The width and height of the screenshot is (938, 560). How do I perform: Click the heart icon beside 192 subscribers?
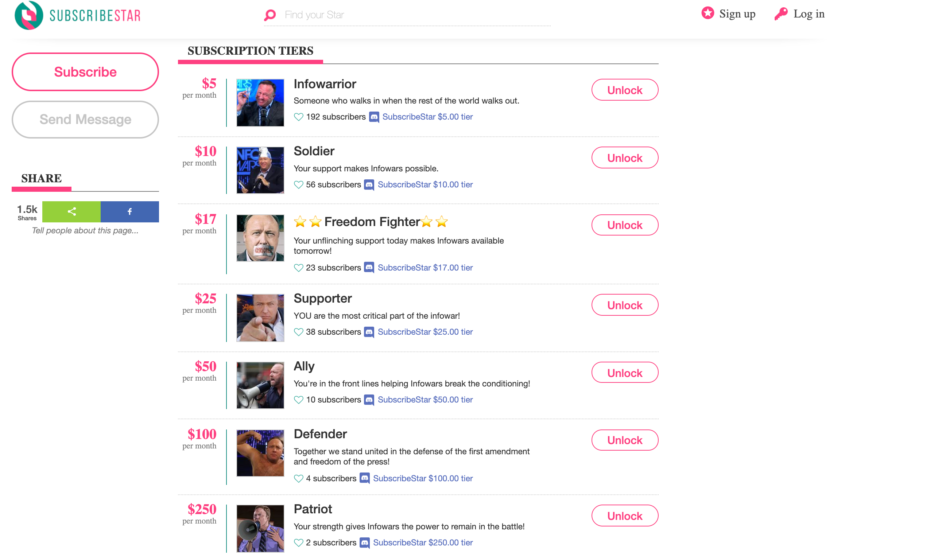point(298,117)
